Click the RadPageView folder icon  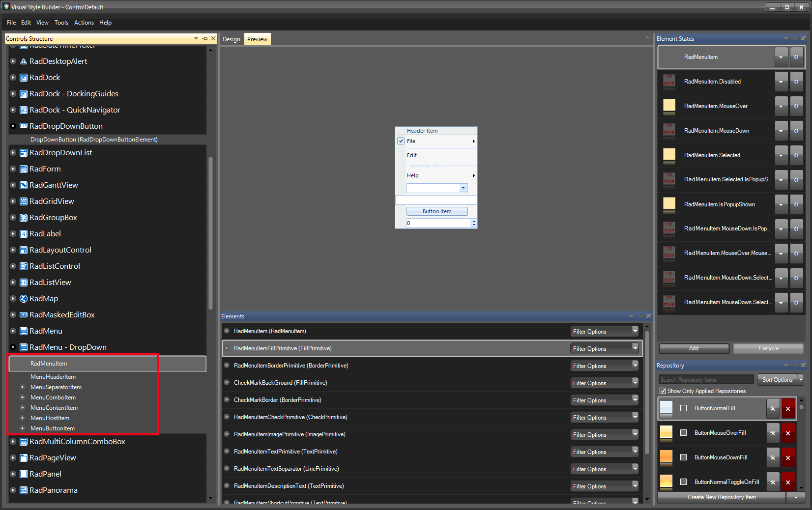23,458
